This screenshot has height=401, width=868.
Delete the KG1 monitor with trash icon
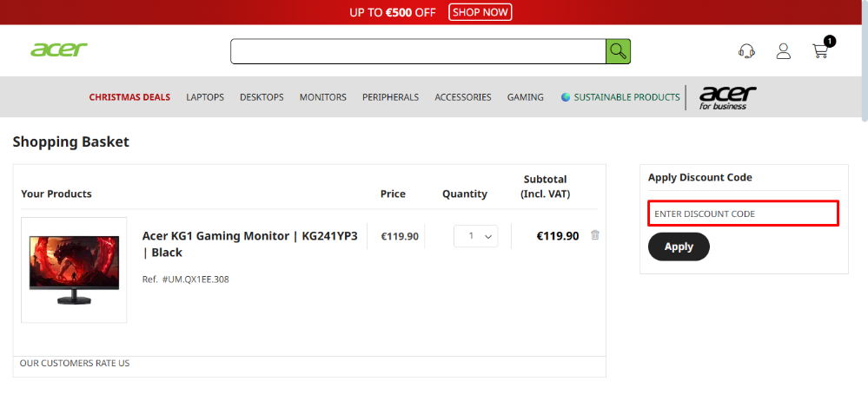pos(595,234)
